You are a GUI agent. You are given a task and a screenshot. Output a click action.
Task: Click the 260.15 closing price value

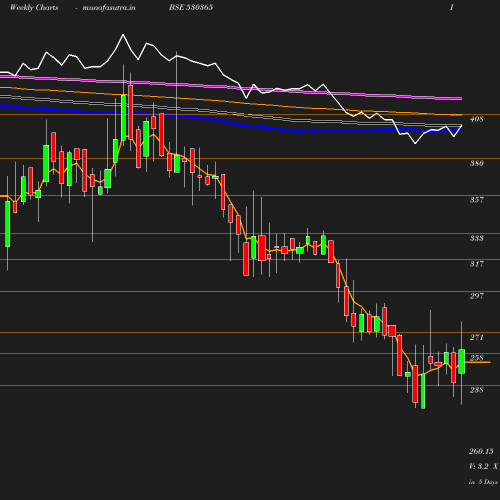pyautogui.click(x=481, y=451)
